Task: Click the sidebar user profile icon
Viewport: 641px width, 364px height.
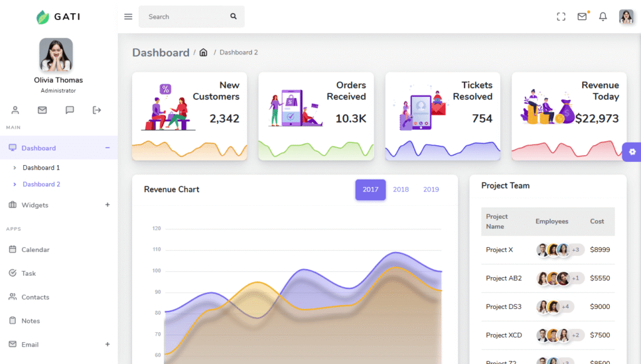Action: tap(15, 110)
